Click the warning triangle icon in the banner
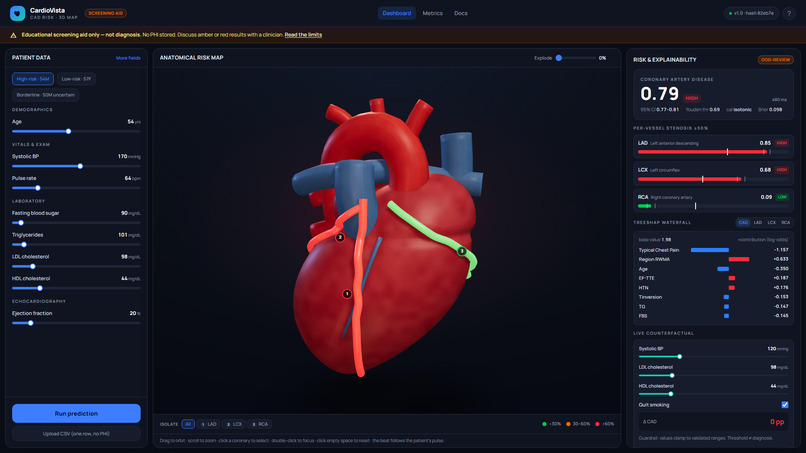Image resolution: width=806 pixels, height=453 pixels. click(13, 35)
